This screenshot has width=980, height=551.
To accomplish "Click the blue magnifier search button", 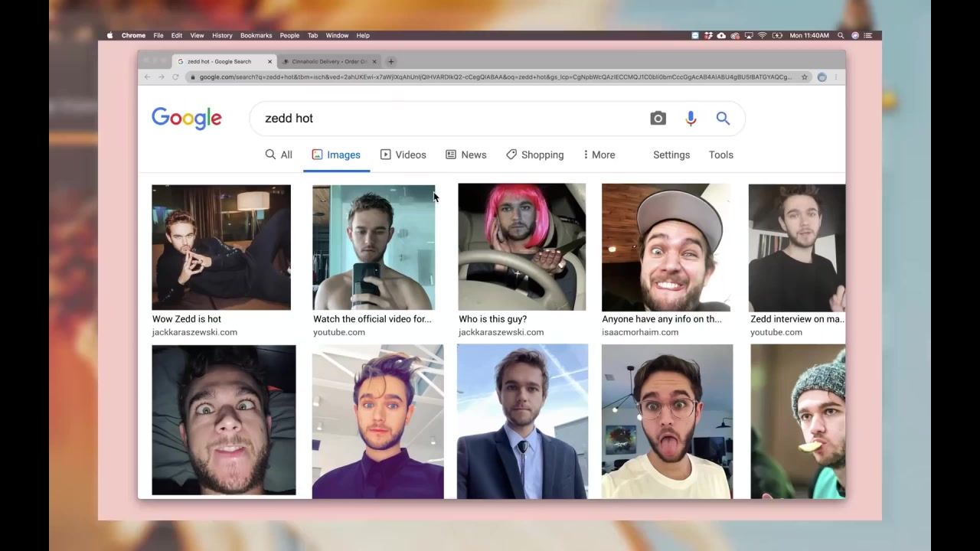I will (x=723, y=118).
